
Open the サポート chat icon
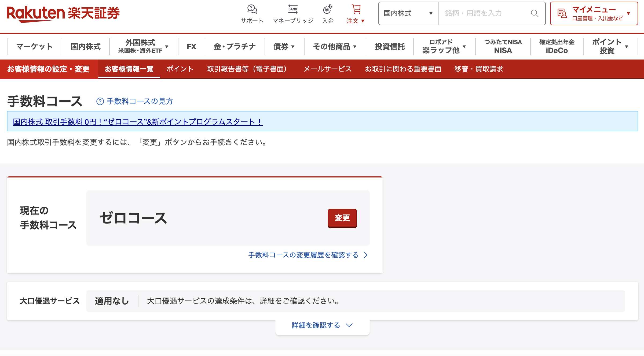[x=252, y=10]
